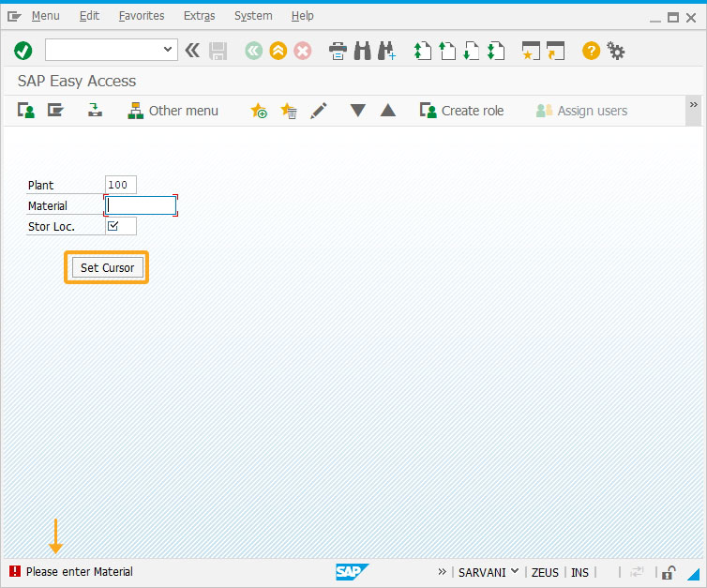The width and height of the screenshot is (707, 588).
Task: Click the SAP menu icon
Action: pos(56,110)
